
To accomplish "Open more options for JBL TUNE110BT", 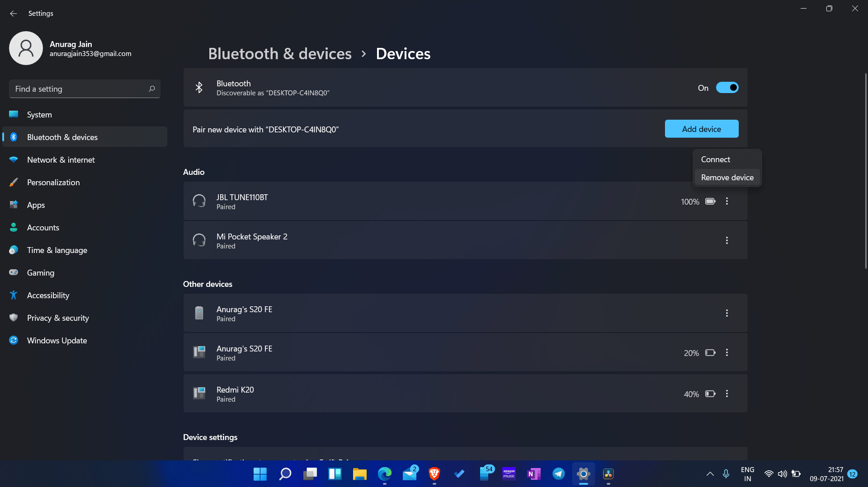I will pos(727,201).
